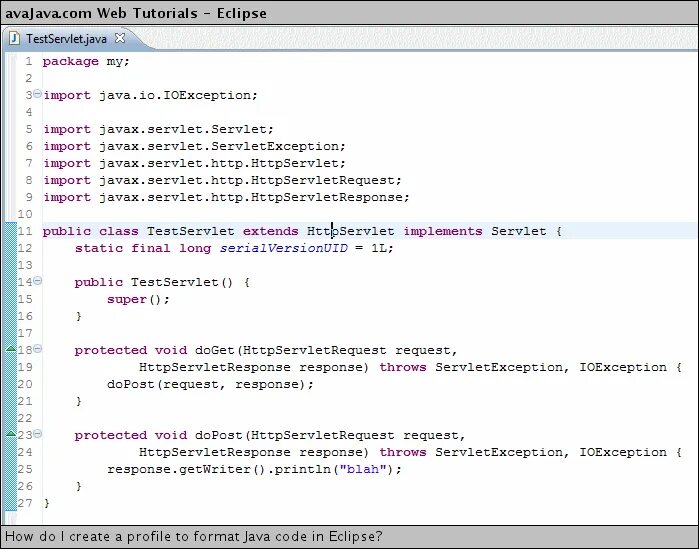Image resolution: width=699 pixels, height=549 pixels.
Task: Click the serialVersionUID field name
Action: point(284,248)
